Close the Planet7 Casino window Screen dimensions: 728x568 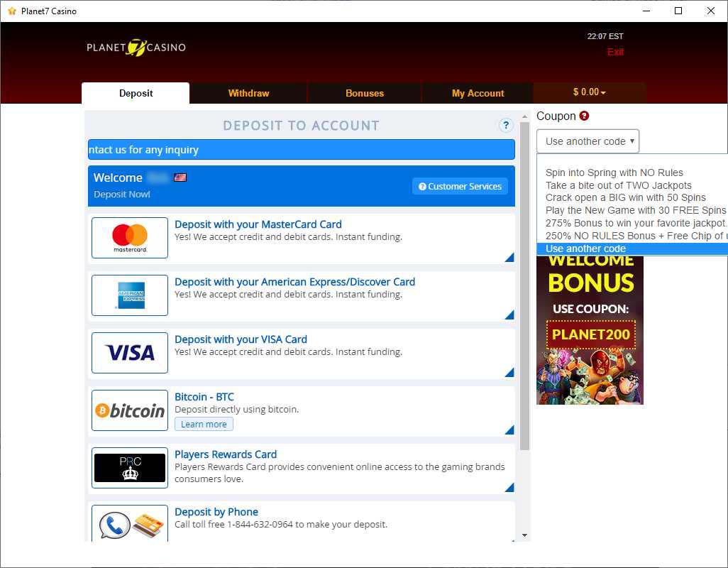click(x=711, y=11)
